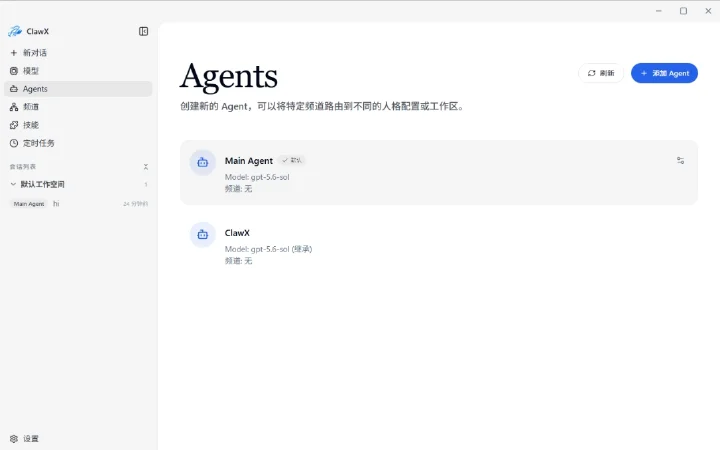The image size is (720, 450).
Task: Click the 添加 Agent button
Action: (x=664, y=73)
